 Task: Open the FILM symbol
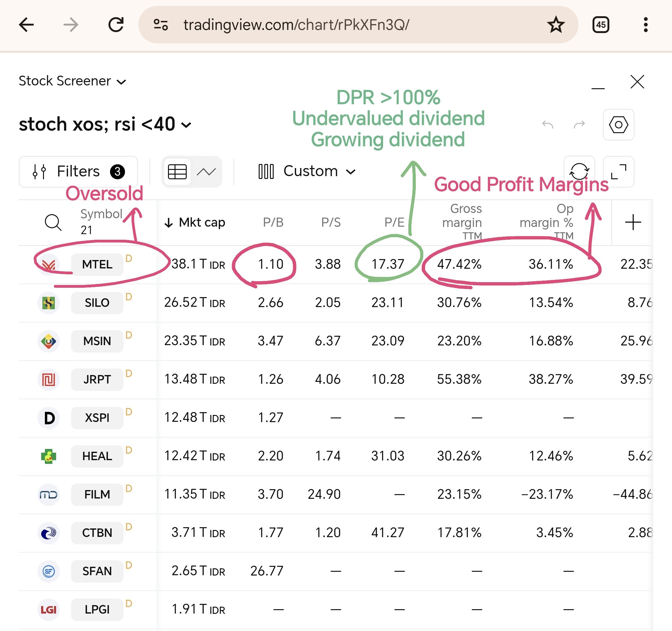97,494
